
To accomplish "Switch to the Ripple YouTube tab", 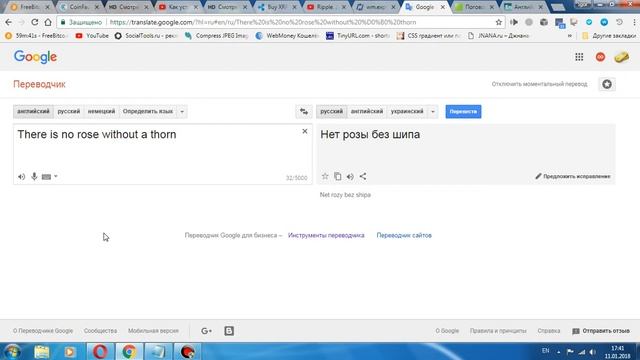I will tap(326, 7).
